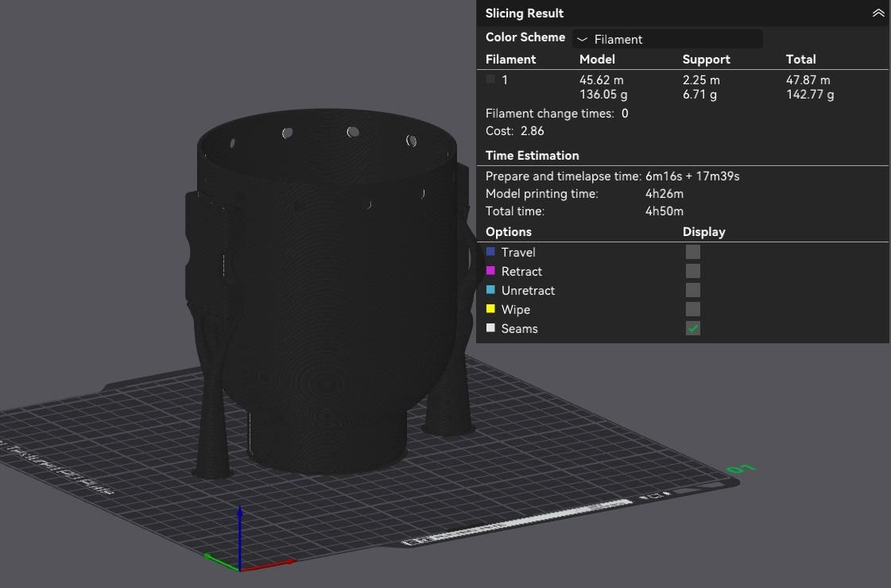Click the total weight 142.77 g

point(810,95)
